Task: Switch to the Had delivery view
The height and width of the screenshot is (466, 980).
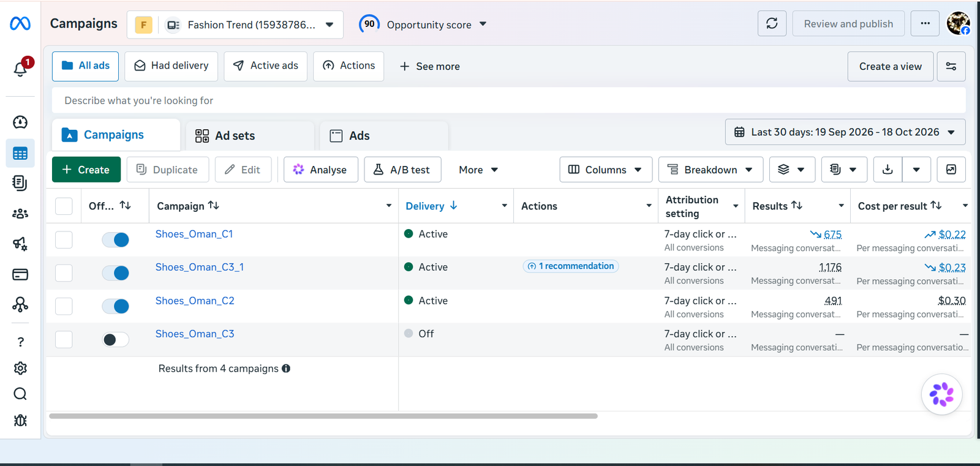Action: pyautogui.click(x=171, y=66)
